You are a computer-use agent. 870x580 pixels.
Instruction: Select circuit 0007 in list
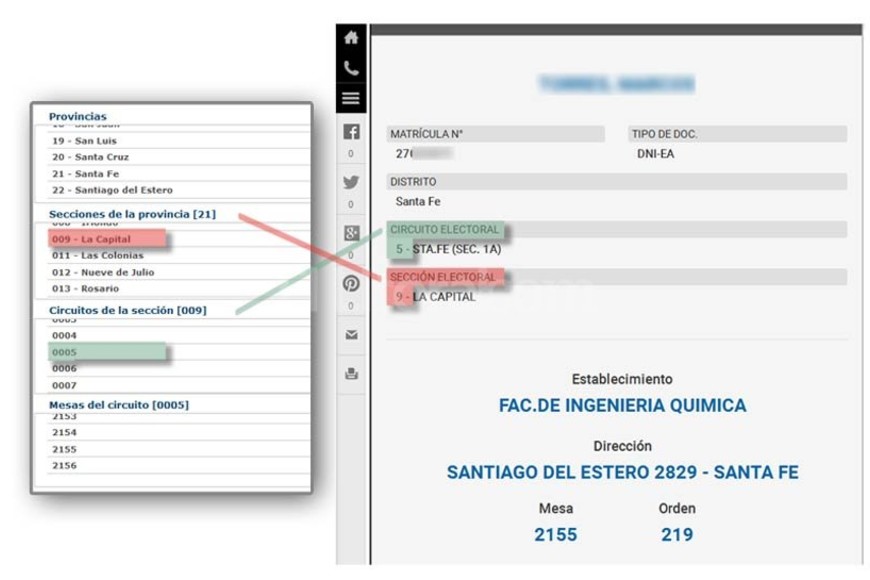[65, 385]
